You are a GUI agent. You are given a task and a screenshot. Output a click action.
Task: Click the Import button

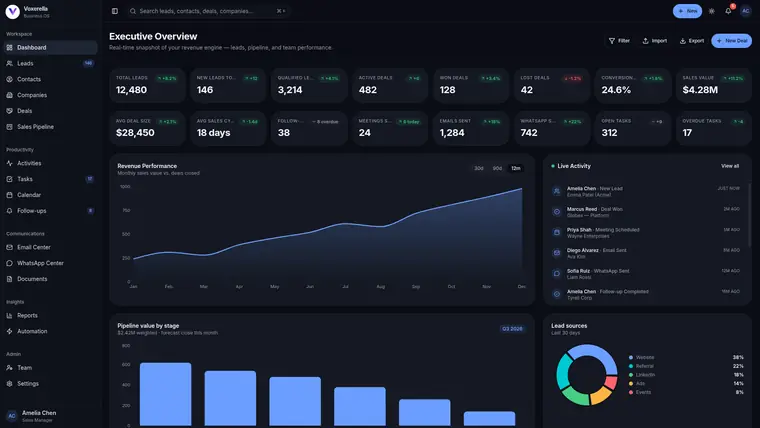tap(655, 41)
